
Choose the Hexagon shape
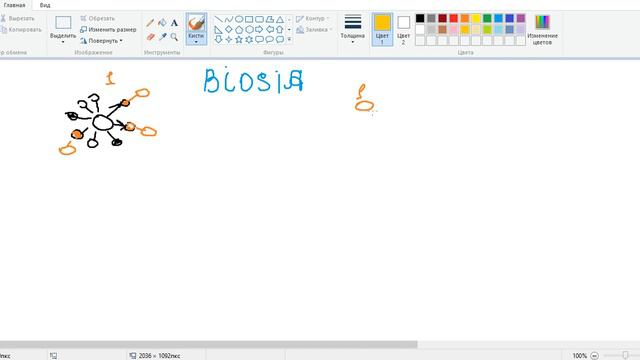point(249,29)
